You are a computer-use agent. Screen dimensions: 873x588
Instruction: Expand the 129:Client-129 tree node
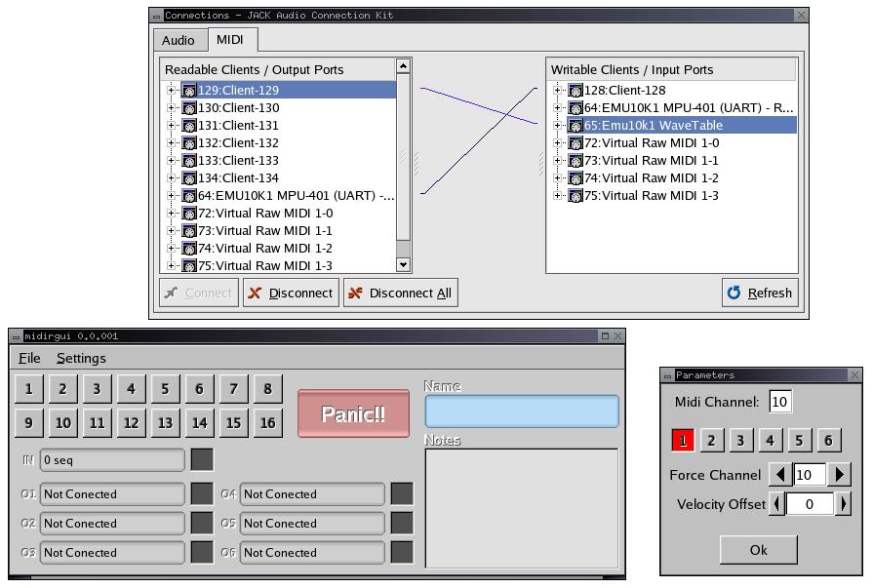pyautogui.click(x=172, y=91)
